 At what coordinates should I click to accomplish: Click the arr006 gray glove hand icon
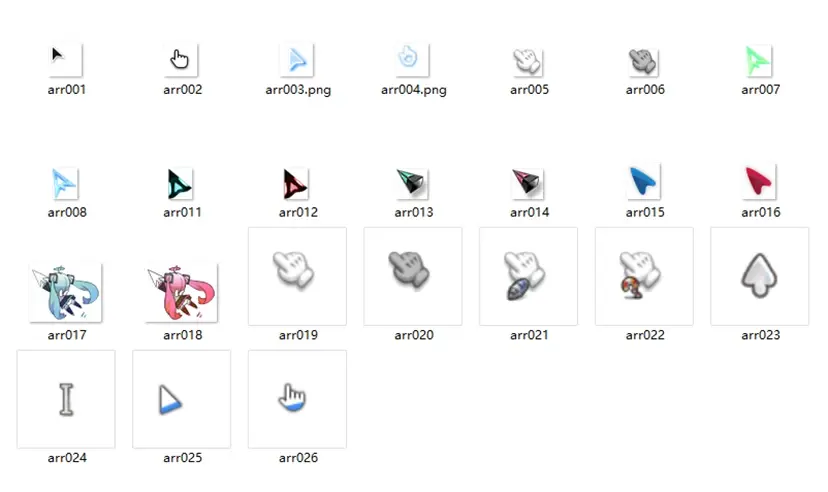pos(644,60)
